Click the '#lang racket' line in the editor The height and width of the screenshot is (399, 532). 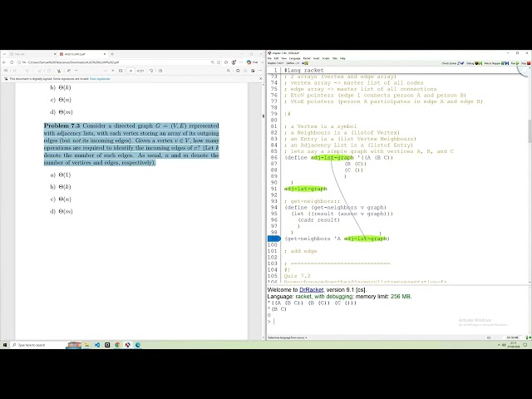click(x=303, y=70)
